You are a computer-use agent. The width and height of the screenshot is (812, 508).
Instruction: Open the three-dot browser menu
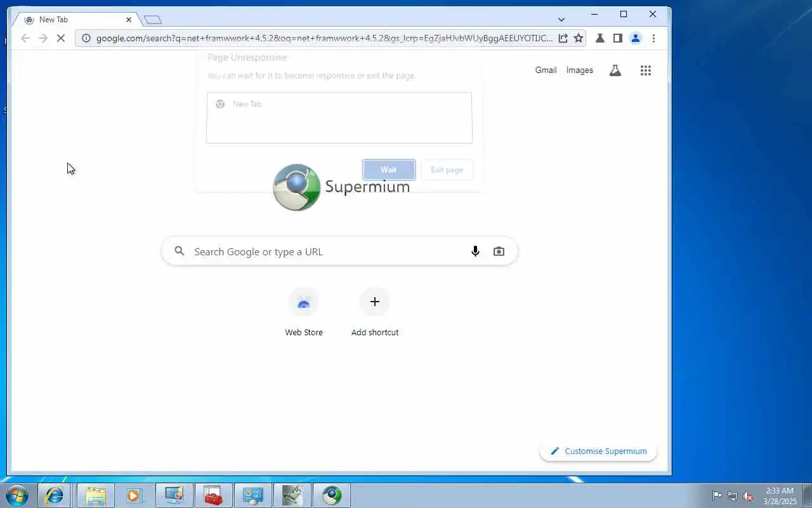[653, 38]
